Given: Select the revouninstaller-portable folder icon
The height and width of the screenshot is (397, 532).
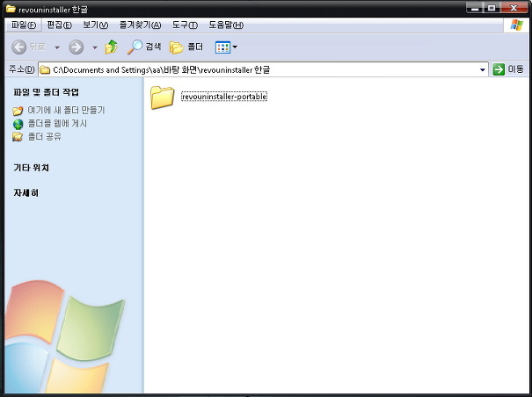Looking at the screenshot, I should 162,97.
